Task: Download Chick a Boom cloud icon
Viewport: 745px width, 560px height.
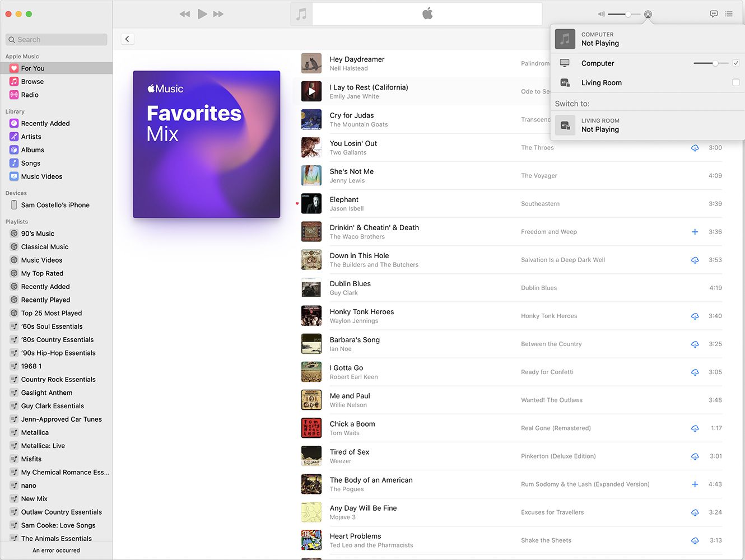Action: click(695, 428)
